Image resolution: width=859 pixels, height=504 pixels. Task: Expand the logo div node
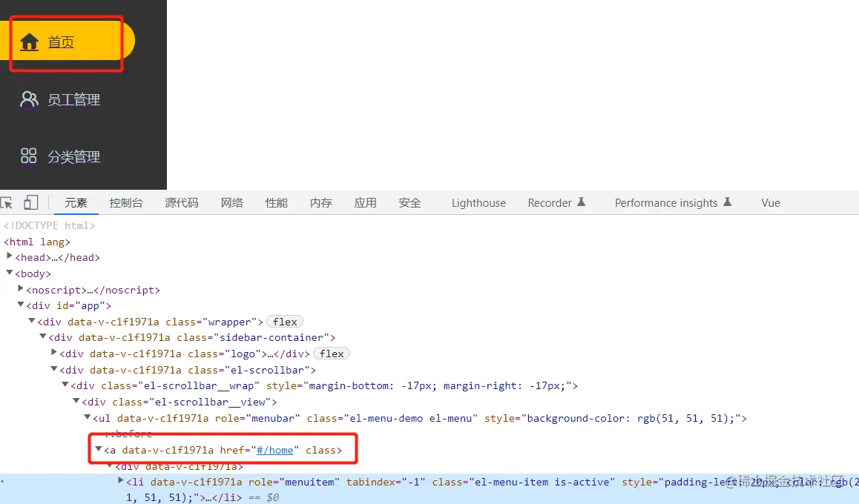click(x=54, y=352)
